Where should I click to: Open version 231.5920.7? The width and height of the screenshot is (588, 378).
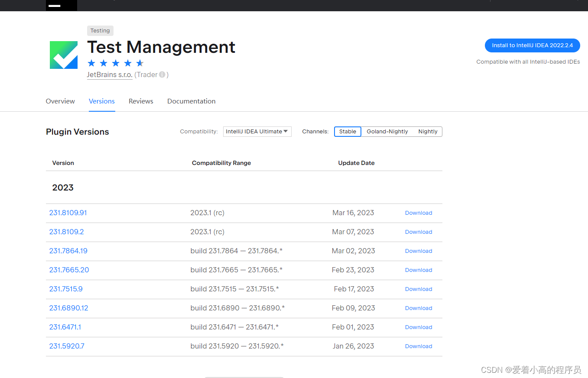[67, 346]
